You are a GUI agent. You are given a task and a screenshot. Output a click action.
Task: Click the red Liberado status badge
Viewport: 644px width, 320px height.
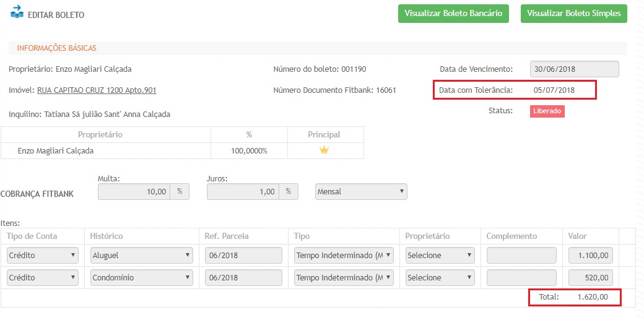(547, 111)
